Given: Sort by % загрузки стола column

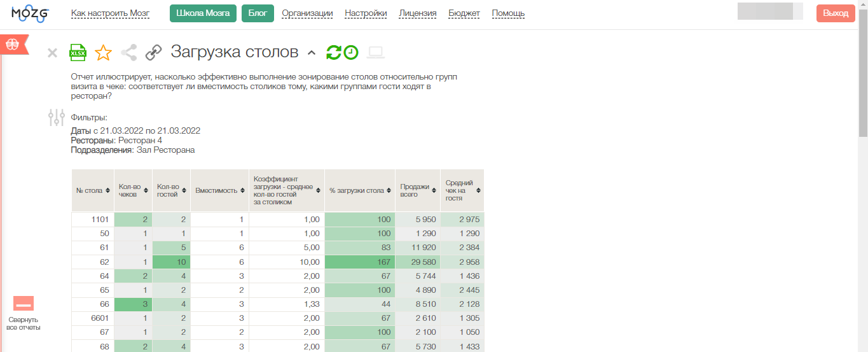Looking at the screenshot, I should tap(359, 190).
